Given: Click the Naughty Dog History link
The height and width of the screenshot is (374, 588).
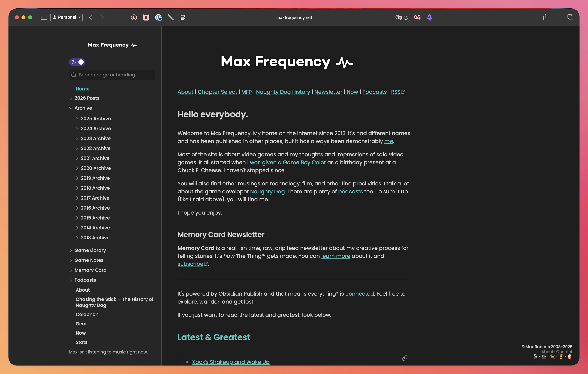Looking at the screenshot, I should point(283,92).
